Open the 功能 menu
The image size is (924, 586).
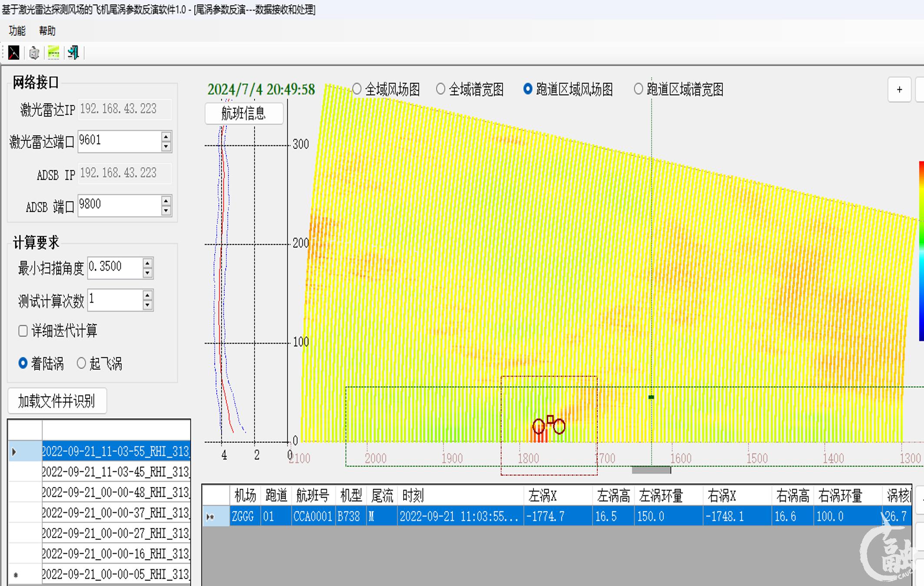point(17,31)
